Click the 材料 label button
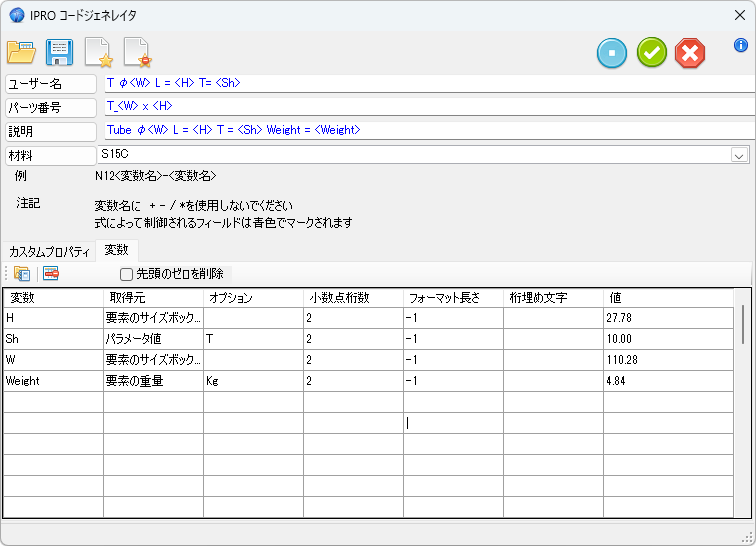This screenshot has height=546, width=756. coord(51,155)
